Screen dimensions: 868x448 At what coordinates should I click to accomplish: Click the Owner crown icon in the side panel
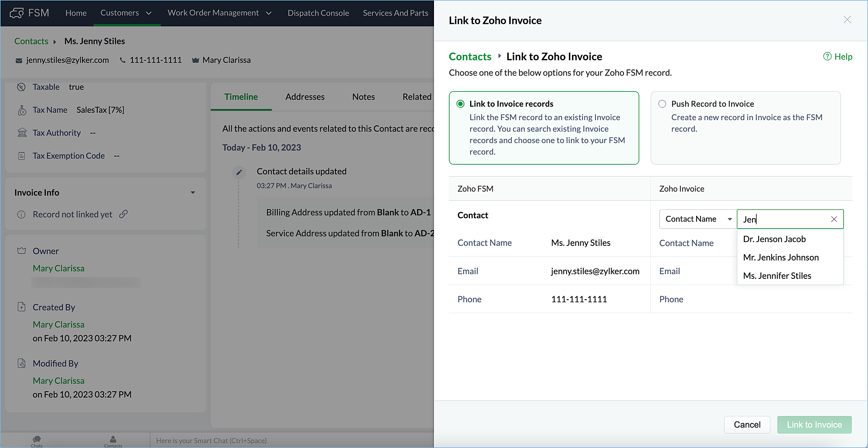(x=22, y=251)
